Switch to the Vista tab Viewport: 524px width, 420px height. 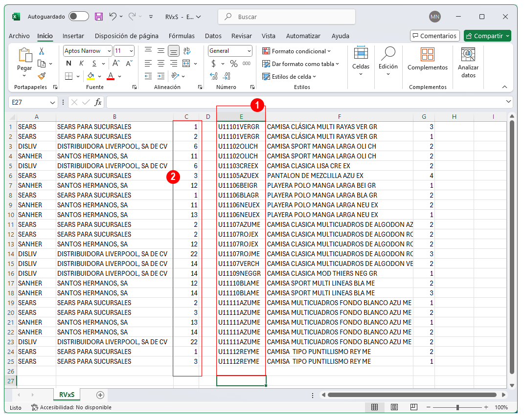[268, 36]
